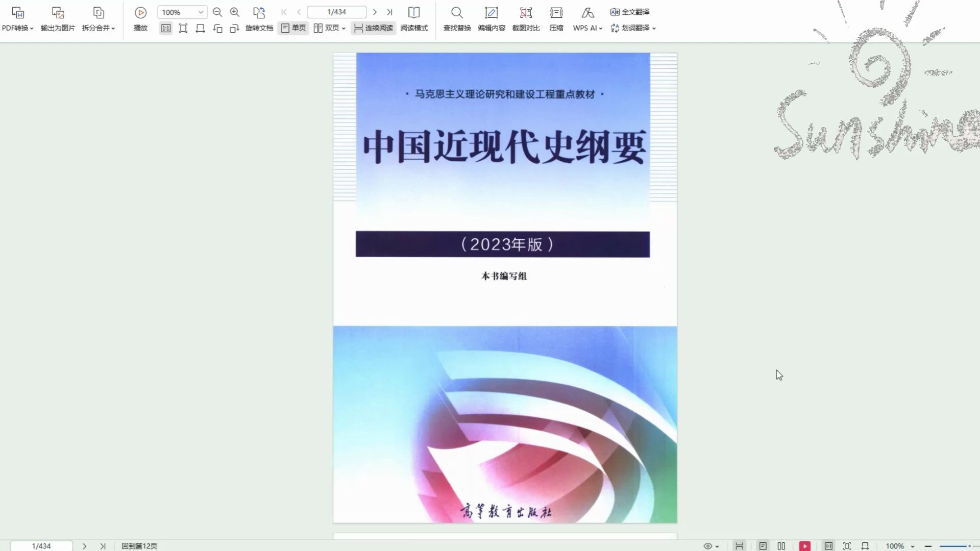
Task: Toggle continuous reading in status bar
Action: click(739, 546)
